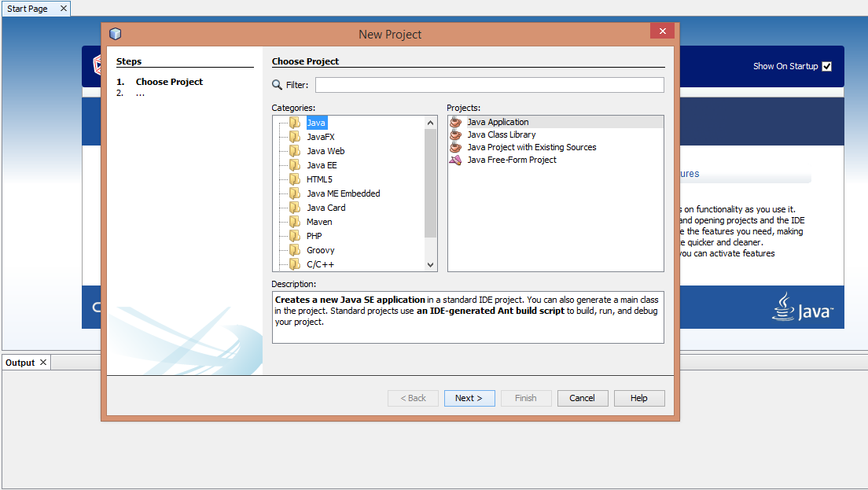The image size is (868, 490).
Task: Select the Groovy category
Action: [x=321, y=250]
